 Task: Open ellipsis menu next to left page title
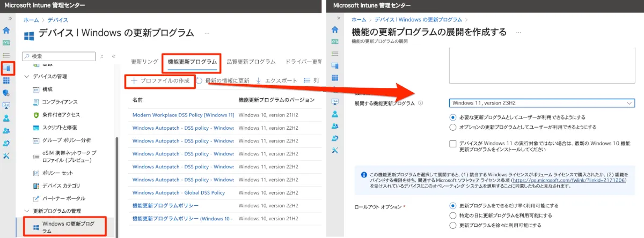(x=207, y=33)
